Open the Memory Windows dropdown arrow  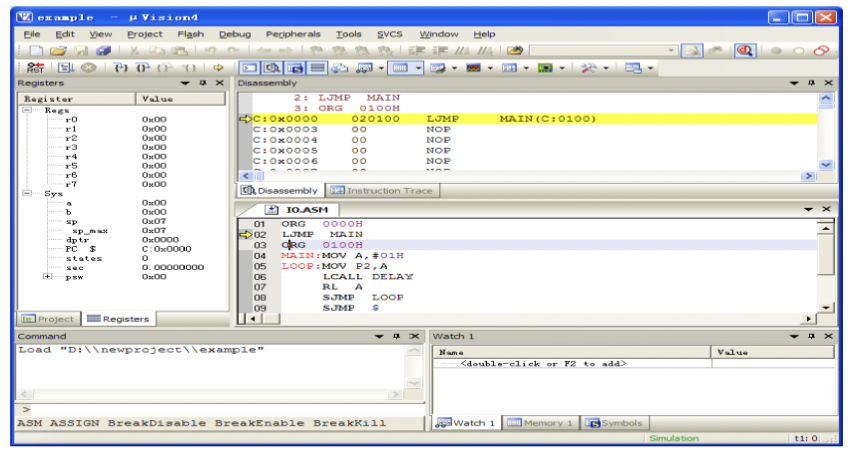pyautogui.click(x=418, y=68)
